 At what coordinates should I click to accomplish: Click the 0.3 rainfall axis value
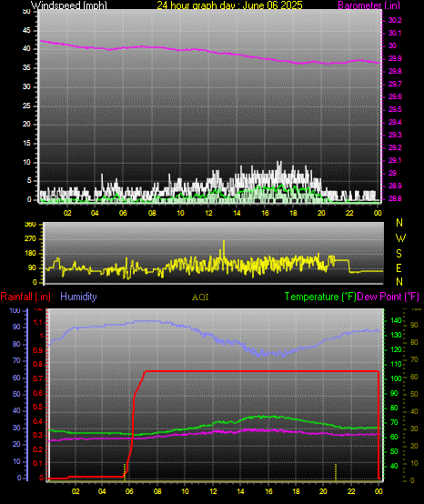pyautogui.click(x=38, y=435)
